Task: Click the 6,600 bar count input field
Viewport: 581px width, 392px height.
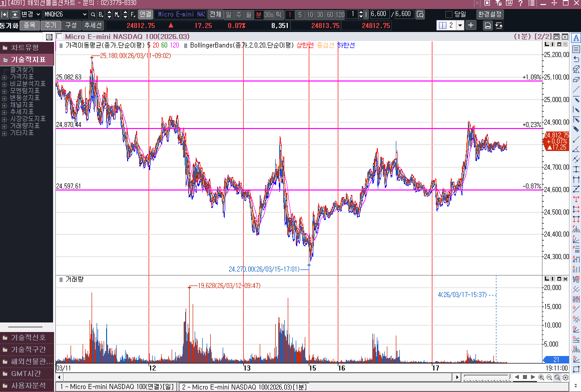Action: [379, 14]
